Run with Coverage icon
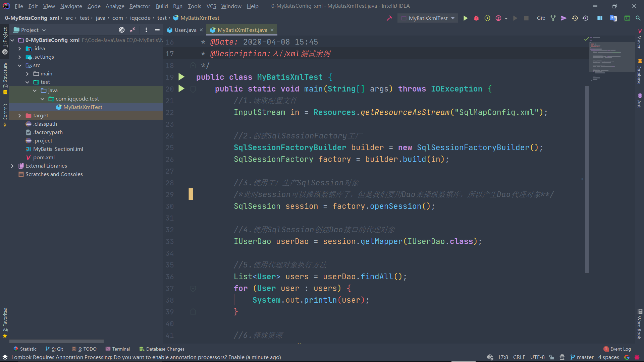Viewport: 644px width, 362px height. pyautogui.click(x=487, y=18)
